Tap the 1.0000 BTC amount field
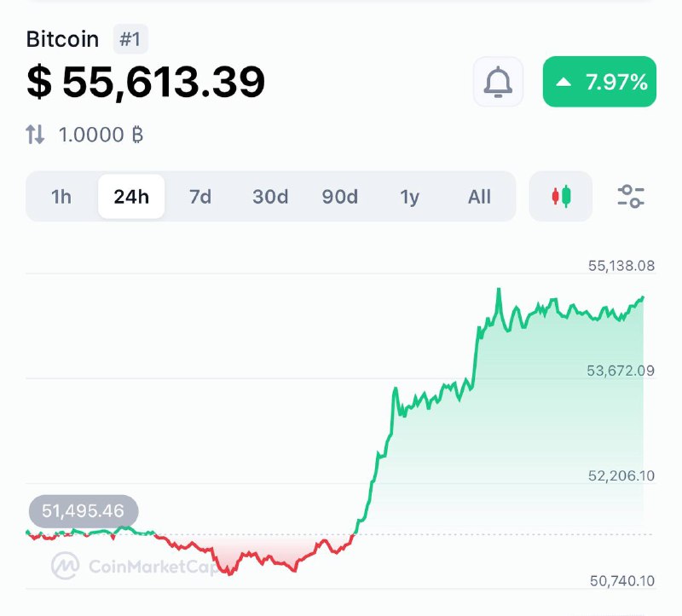Viewport: 682px width, 616px height. [100, 134]
